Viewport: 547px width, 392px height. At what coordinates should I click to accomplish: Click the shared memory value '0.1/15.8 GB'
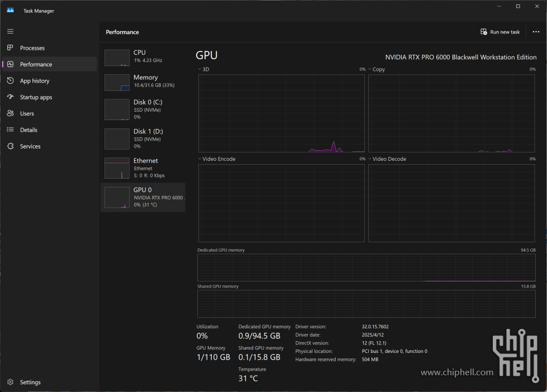259,357
